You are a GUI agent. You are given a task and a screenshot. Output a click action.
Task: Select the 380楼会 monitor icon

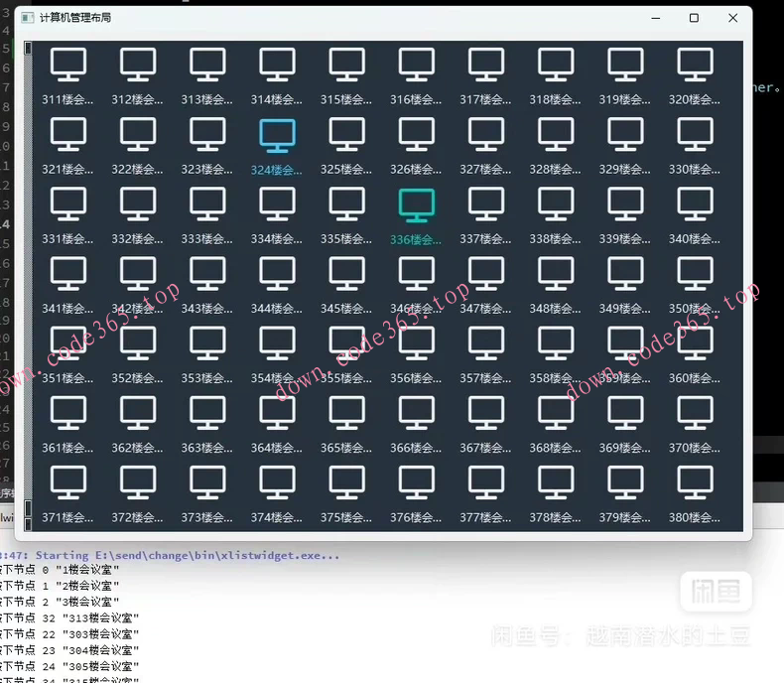[695, 482]
